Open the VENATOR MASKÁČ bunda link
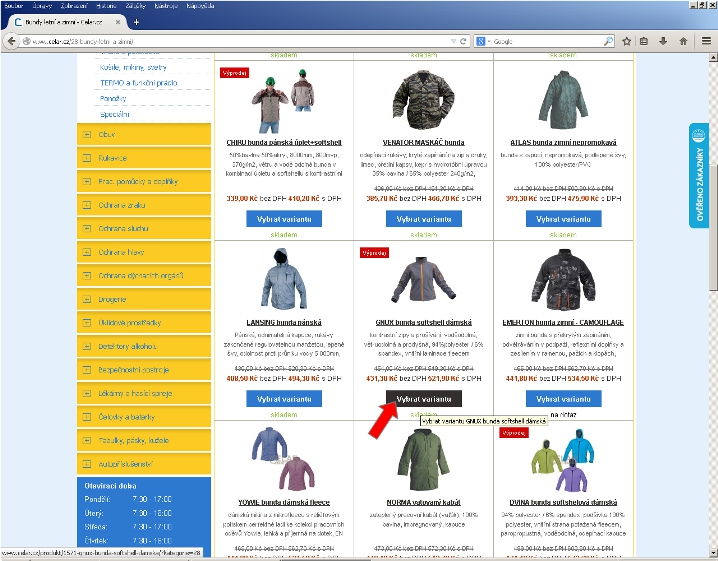The height and width of the screenshot is (561, 718). pyautogui.click(x=424, y=142)
